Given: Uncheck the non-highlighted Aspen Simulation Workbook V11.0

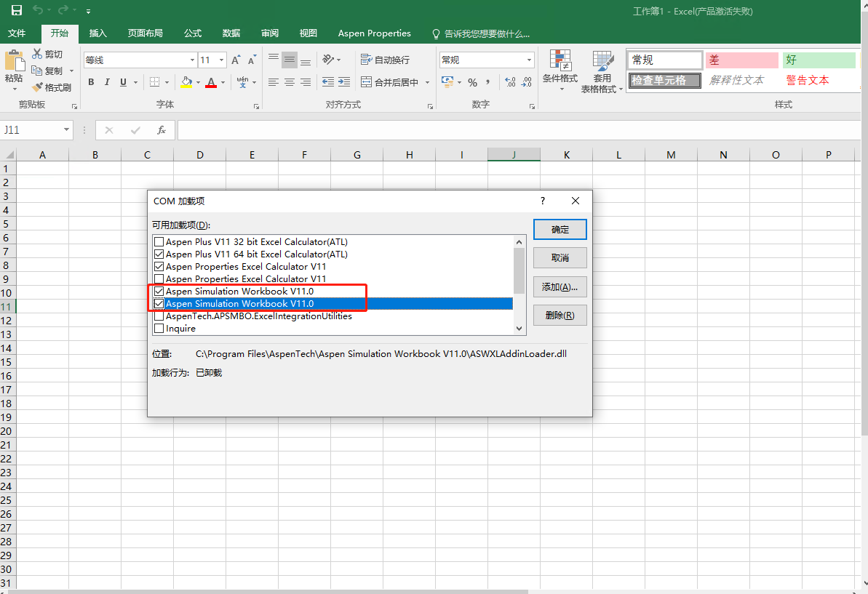Looking at the screenshot, I should click(159, 291).
